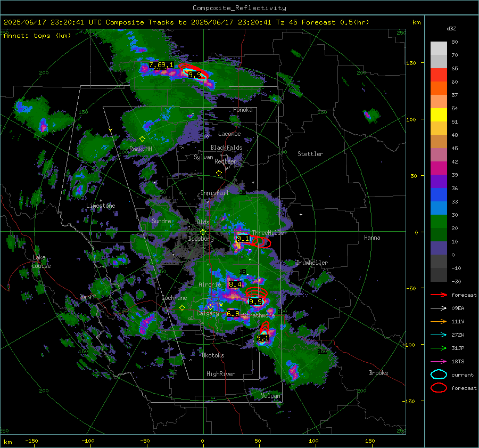The height and width of the screenshot is (448, 479).
Task: Click the Brooks city label
Action: [x=378, y=373]
